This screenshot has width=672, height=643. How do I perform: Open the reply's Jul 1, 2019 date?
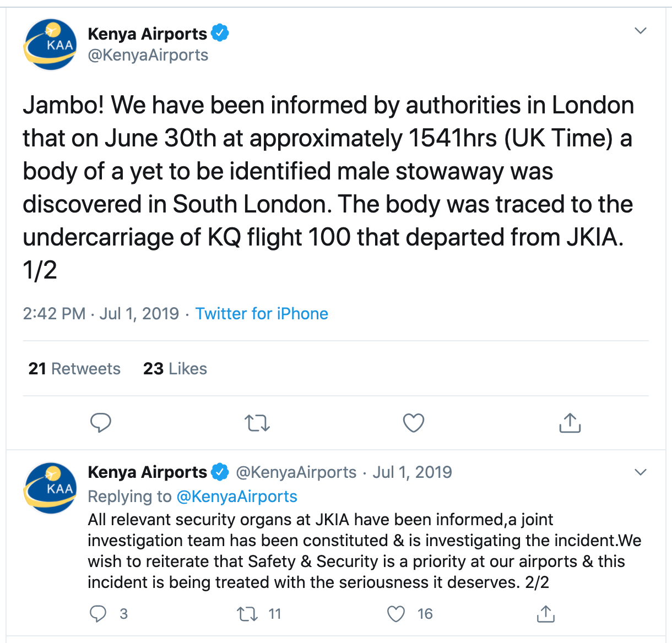point(412,472)
